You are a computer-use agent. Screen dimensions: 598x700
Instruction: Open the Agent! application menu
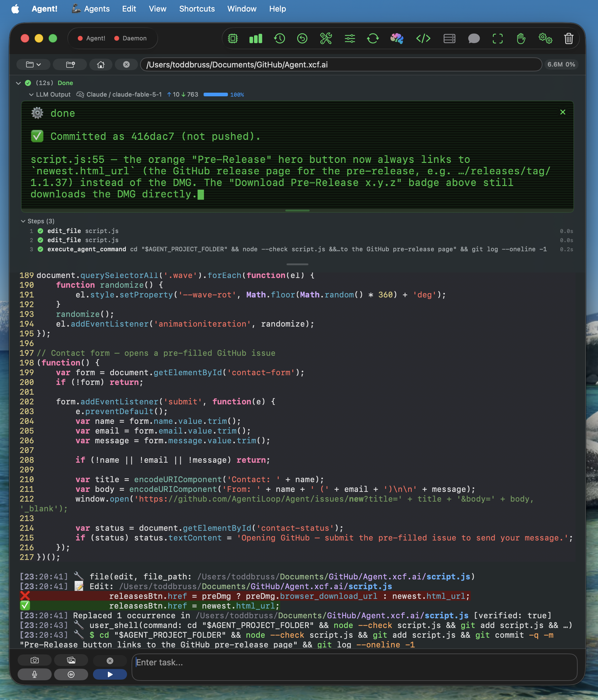[x=45, y=9]
